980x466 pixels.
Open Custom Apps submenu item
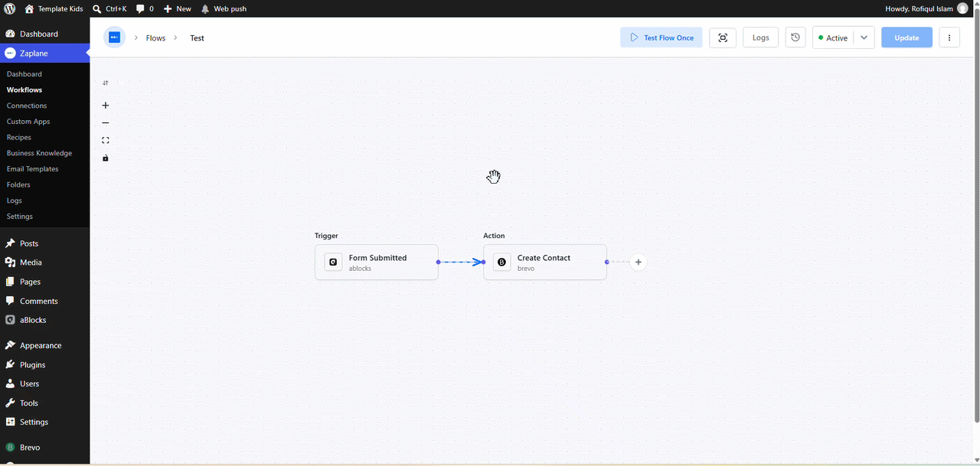(x=28, y=122)
